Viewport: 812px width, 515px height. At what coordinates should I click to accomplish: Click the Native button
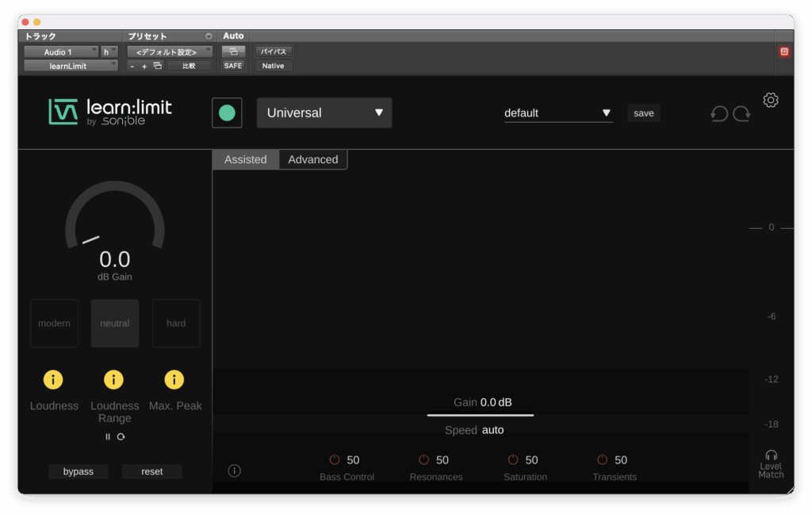[274, 66]
